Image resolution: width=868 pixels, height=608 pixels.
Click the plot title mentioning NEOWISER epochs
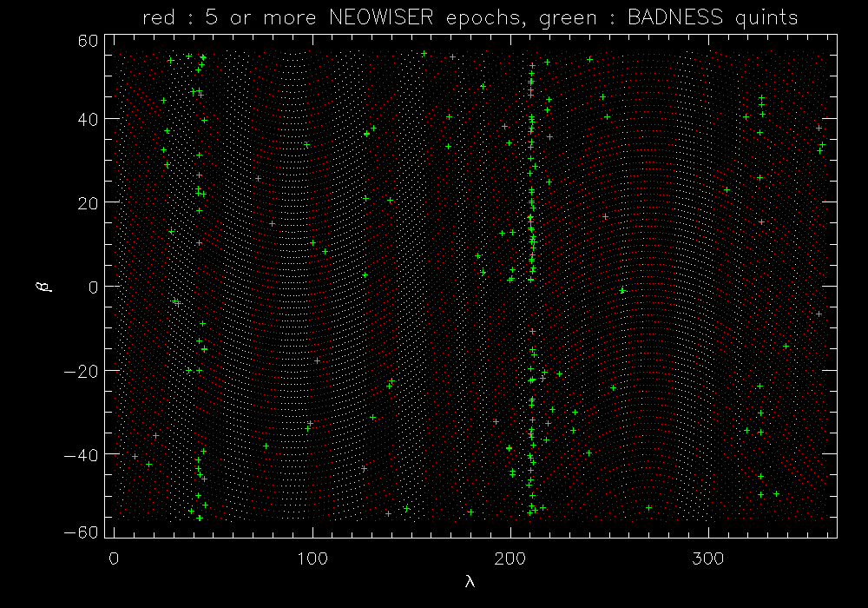(x=470, y=17)
